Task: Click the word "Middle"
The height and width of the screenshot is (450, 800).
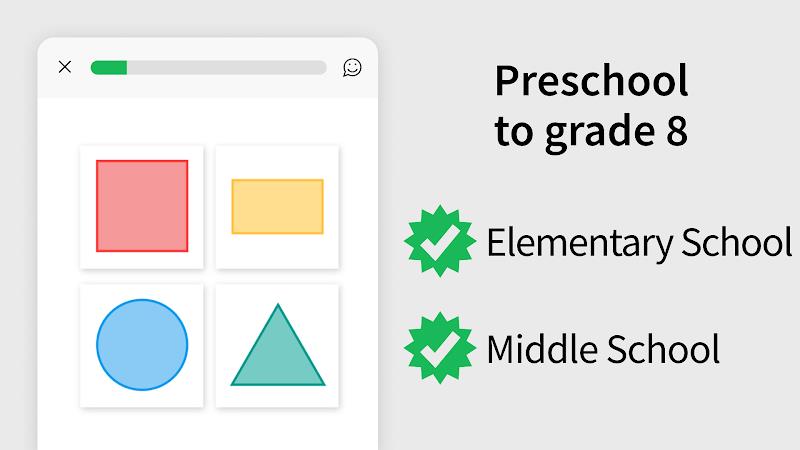Action: tap(542, 349)
